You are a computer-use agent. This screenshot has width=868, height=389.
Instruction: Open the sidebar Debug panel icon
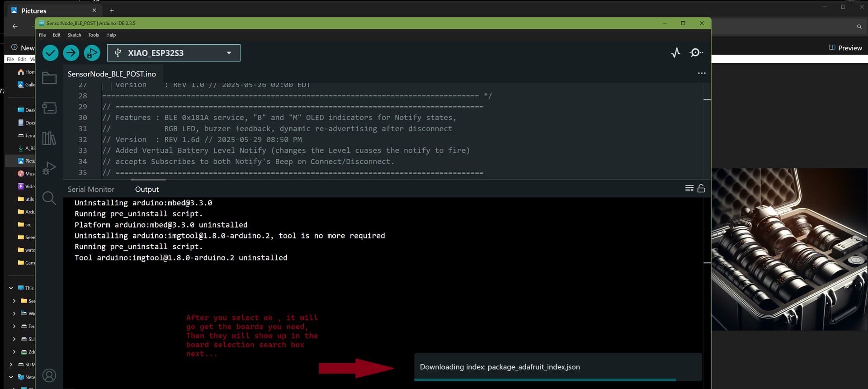(49, 168)
